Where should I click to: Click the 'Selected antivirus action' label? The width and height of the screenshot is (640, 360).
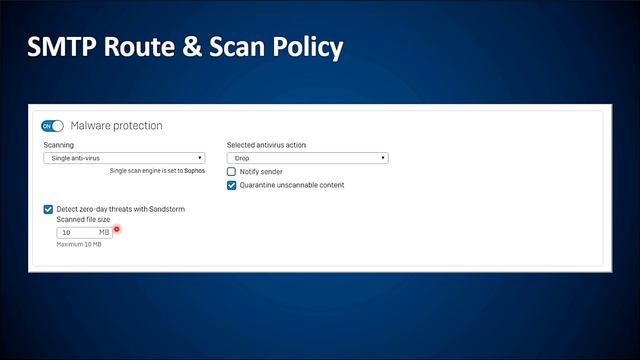(x=266, y=145)
